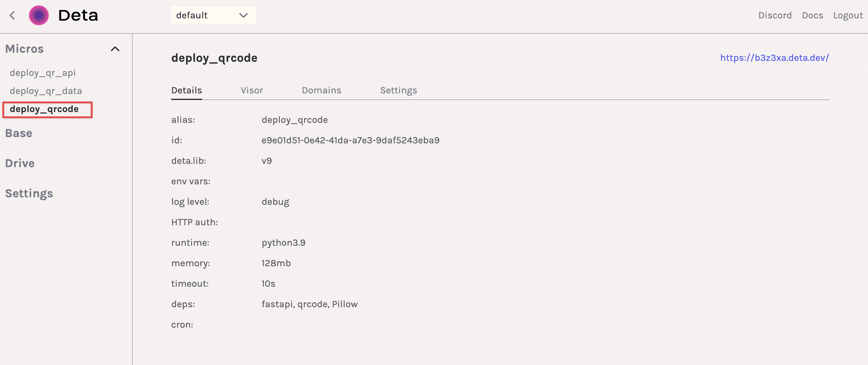Click the runtime: label

coord(190,243)
